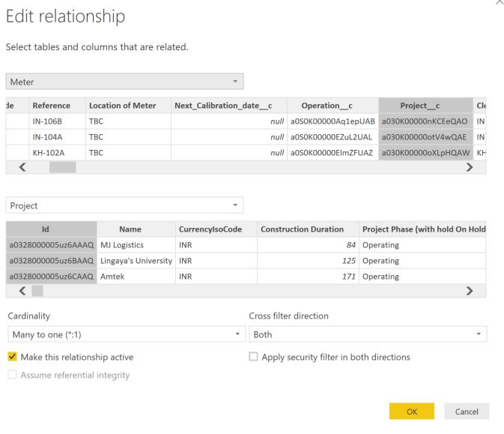Click the IN-104A reference cell
Screen dimensions: 504x434
[x=57, y=137]
